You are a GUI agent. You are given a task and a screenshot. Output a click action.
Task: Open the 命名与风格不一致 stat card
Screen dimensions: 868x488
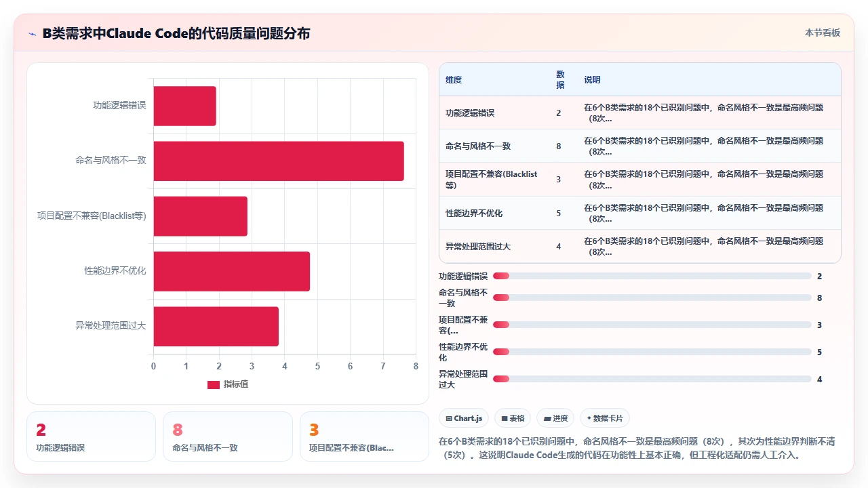point(228,436)
